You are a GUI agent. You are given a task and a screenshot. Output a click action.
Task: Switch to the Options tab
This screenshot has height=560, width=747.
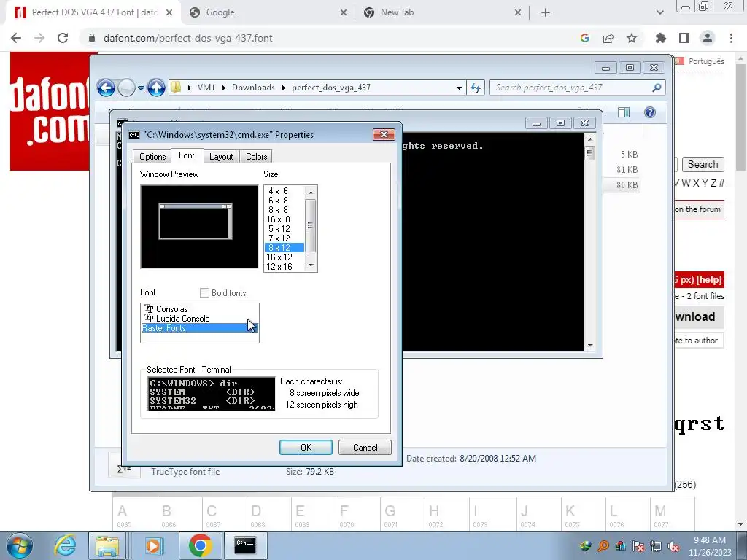[x=152, y=157]
